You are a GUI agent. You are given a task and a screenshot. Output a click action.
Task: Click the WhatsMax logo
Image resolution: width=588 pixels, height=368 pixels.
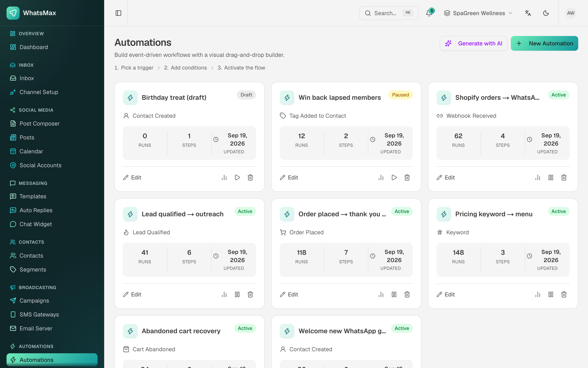coord(31,13)
